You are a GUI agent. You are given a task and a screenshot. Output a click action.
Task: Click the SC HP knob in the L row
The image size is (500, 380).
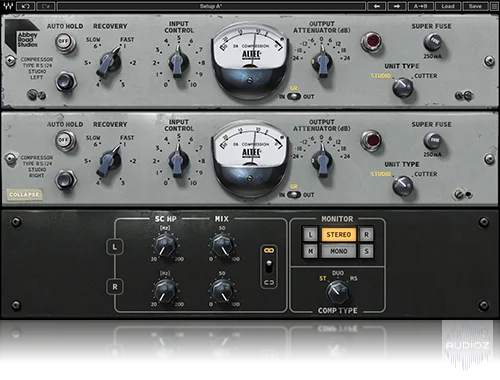click(165, 246)
